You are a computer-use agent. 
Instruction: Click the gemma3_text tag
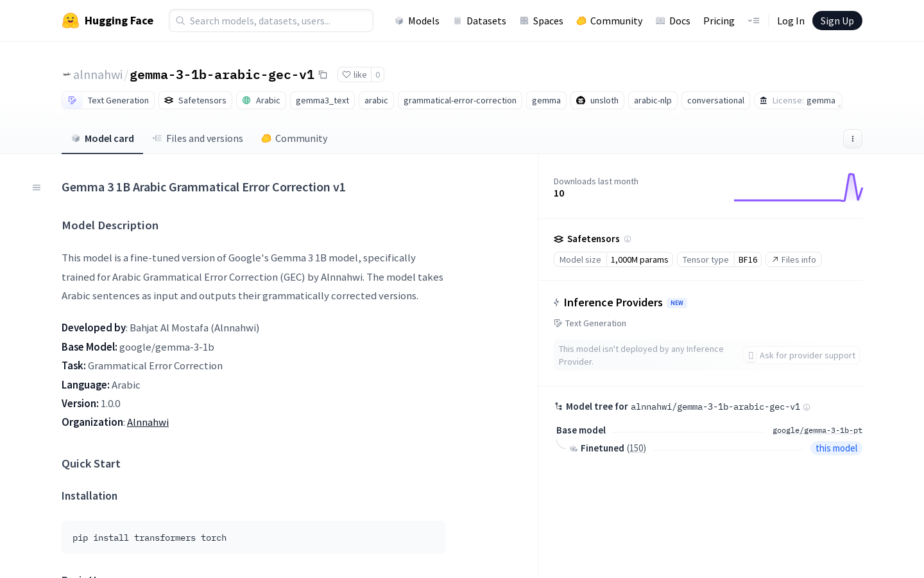click(322, 100)
